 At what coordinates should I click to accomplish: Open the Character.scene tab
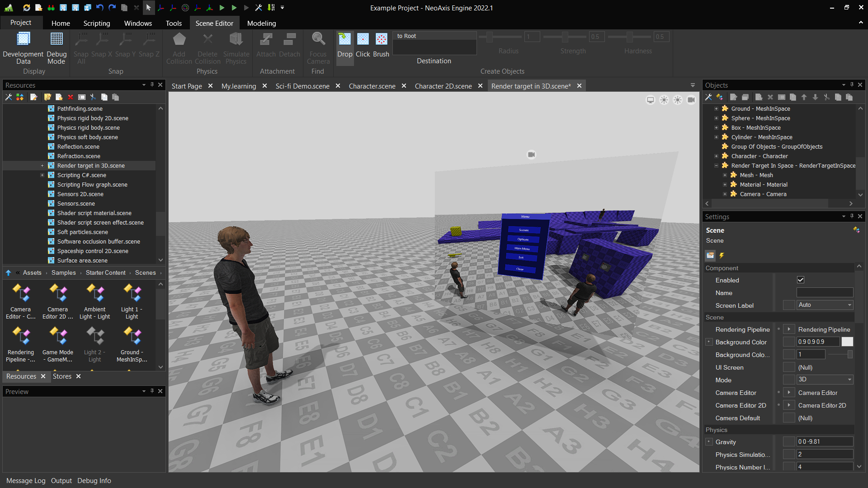click(x=371, y=86)
